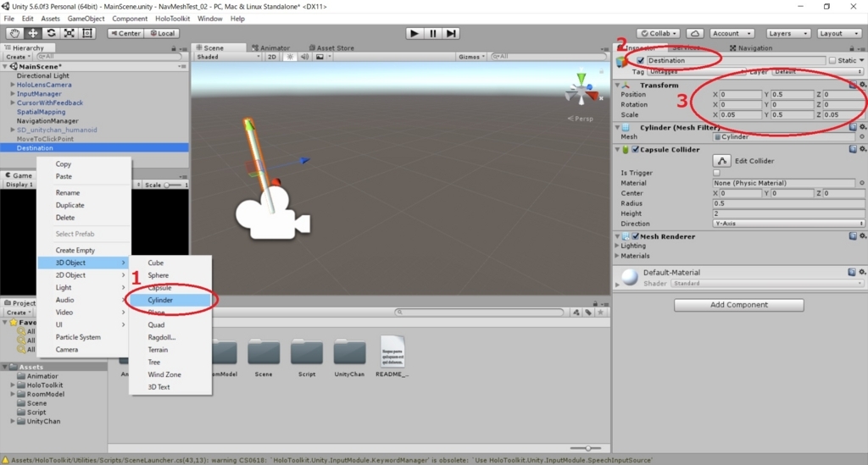Open the UnityChan folder icon
The width and height of the screenshot is (868, 465).
click(349, 352)
